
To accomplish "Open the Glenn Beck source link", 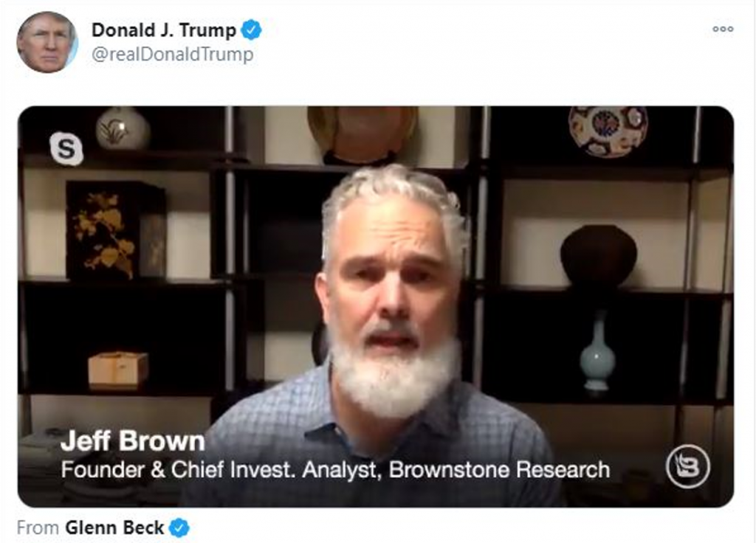I will 114,528.
